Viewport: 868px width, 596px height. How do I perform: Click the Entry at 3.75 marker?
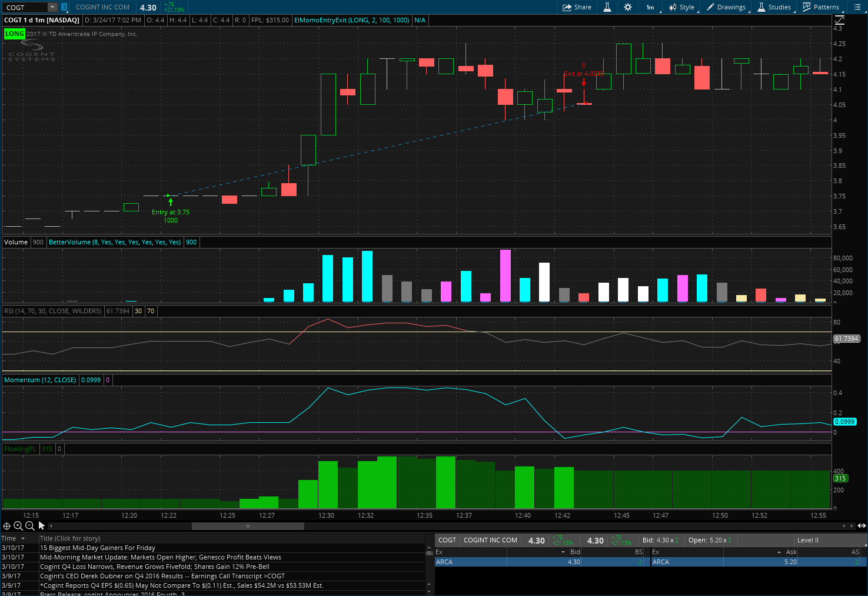pos(171,212)
